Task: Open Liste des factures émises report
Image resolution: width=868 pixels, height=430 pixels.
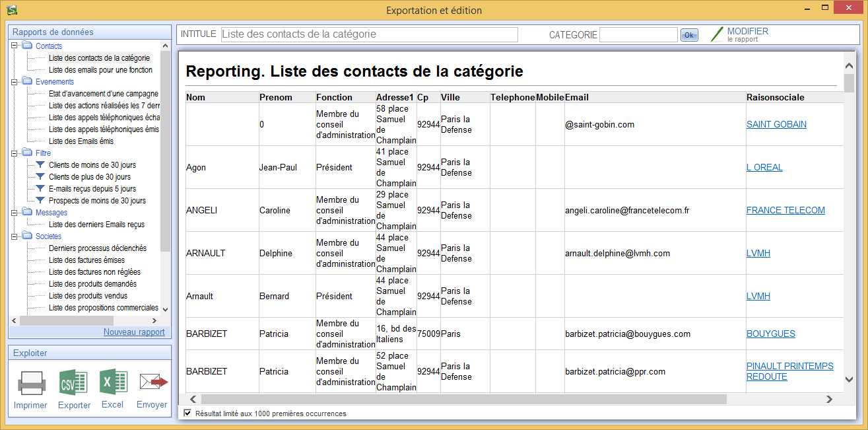Action: click(86, 260)
